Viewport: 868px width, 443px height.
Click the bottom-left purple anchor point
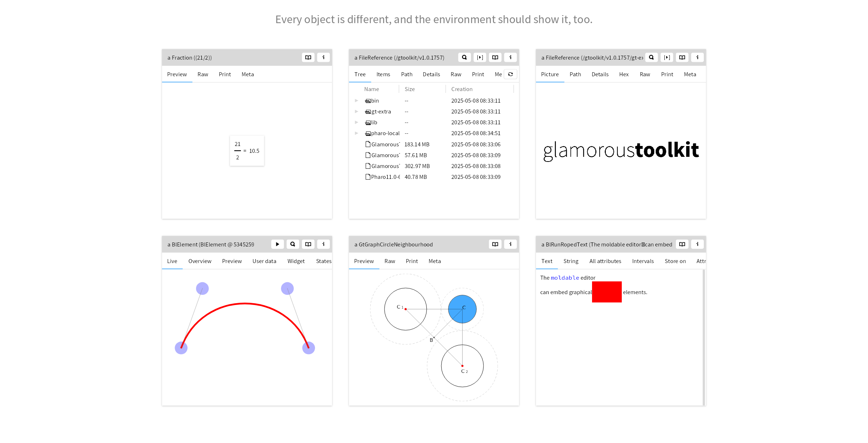tap(181, 348)
